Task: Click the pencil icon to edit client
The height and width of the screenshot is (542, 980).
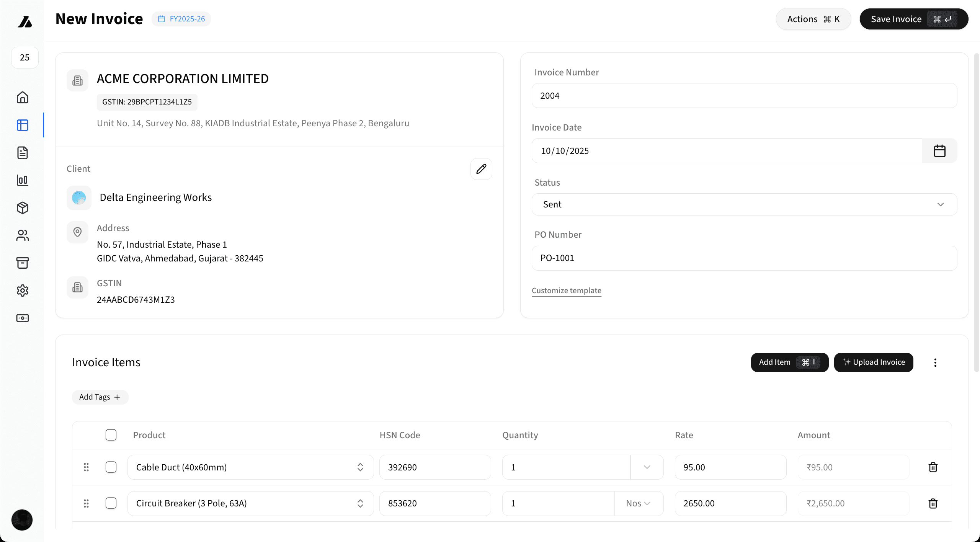Action: [x=481, y=169]
